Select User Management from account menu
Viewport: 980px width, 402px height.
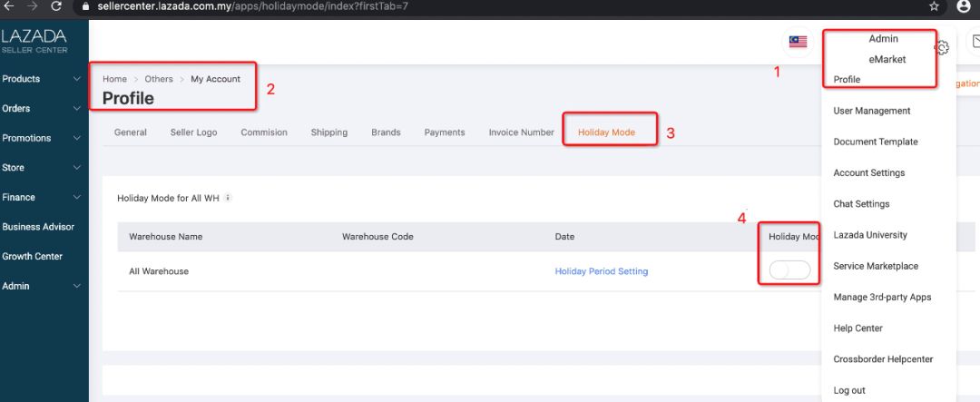(x=871, y=111)
